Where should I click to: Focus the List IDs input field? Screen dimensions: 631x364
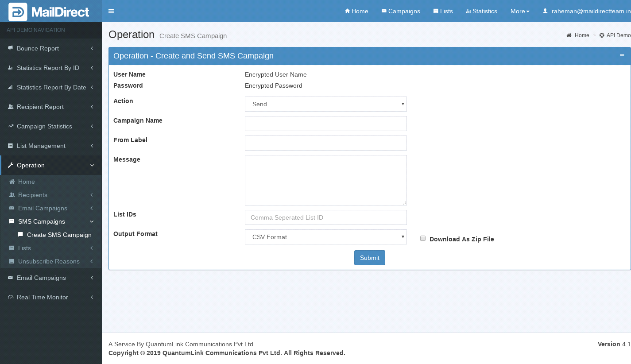pos(325,217)
